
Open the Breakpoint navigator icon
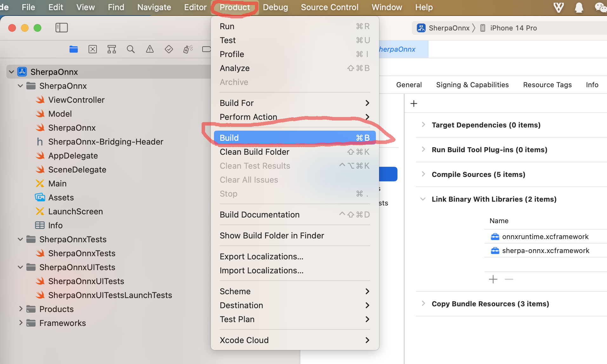[x=206, y=49]
